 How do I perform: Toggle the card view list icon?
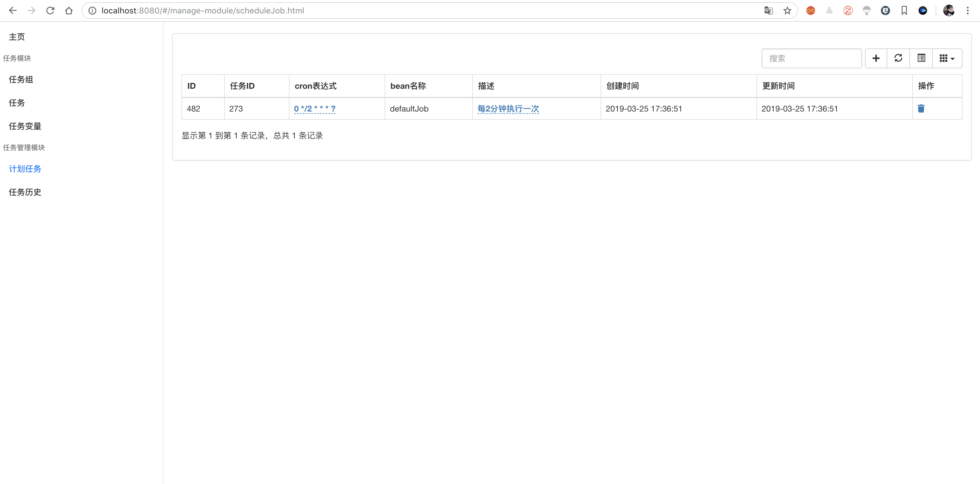[x=921, y=58]
